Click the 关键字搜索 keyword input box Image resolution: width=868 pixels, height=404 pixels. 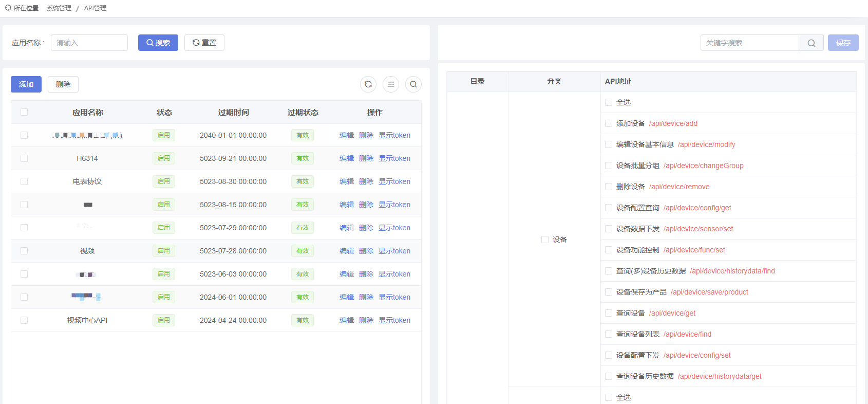click(x=749, y=43)
